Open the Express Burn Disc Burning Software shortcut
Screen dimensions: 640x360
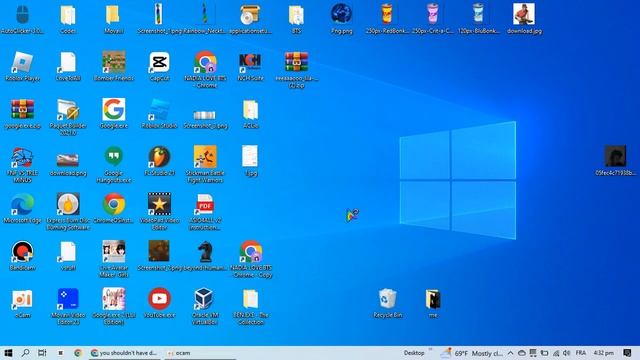point(68,212)
